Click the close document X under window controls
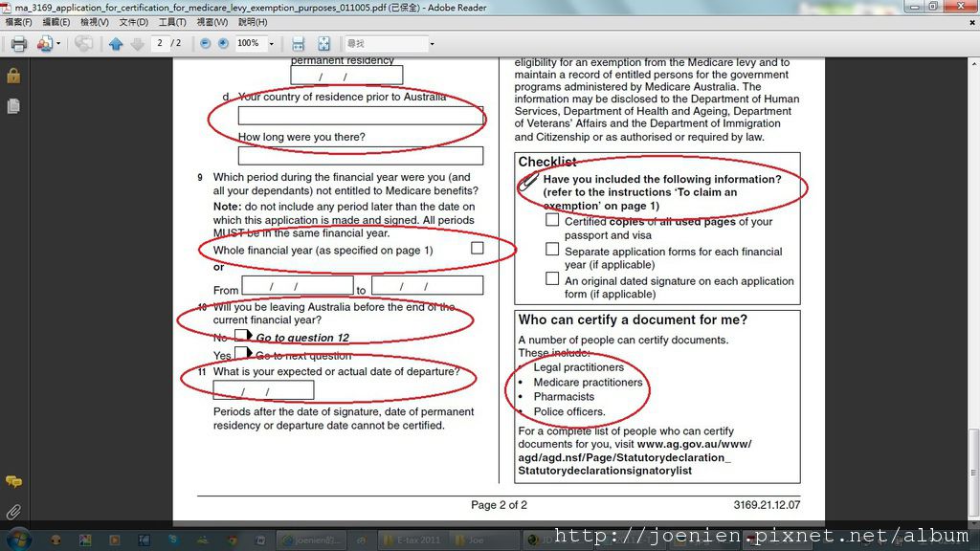The width and height of the screenshot is (980, 551). tap(972, 23)
